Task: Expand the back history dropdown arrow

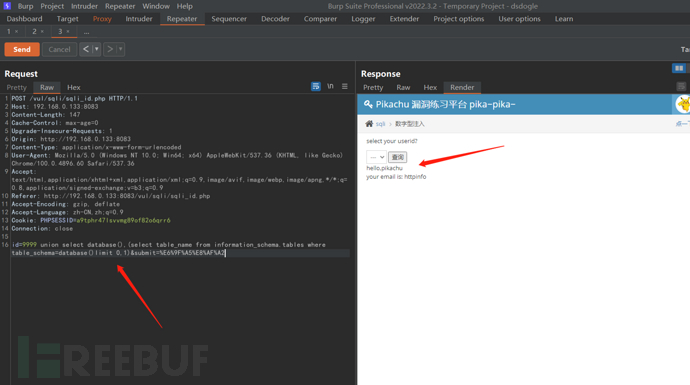Action: click(x=96, y=49)
